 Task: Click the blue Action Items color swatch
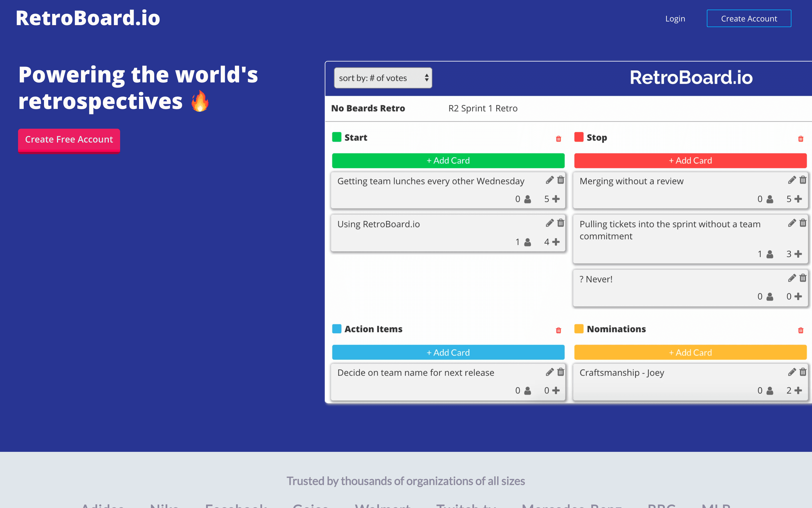pos(337,329)
